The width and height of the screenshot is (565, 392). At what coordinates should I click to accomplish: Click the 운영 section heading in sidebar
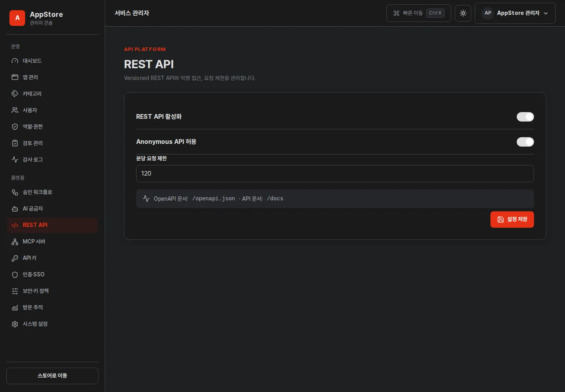[15, 46]
